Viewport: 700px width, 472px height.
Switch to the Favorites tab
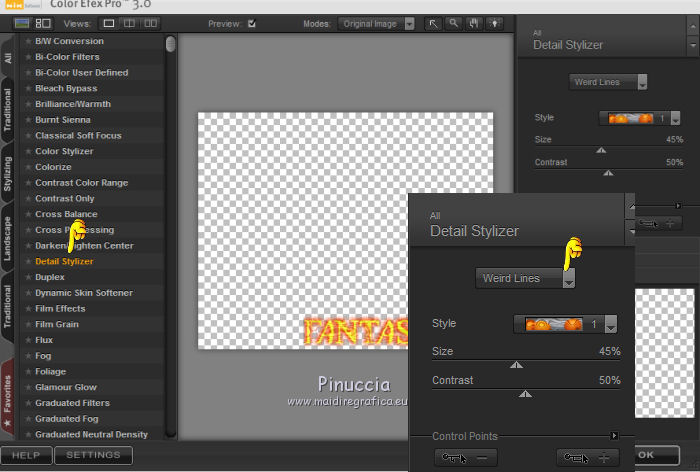8,400
